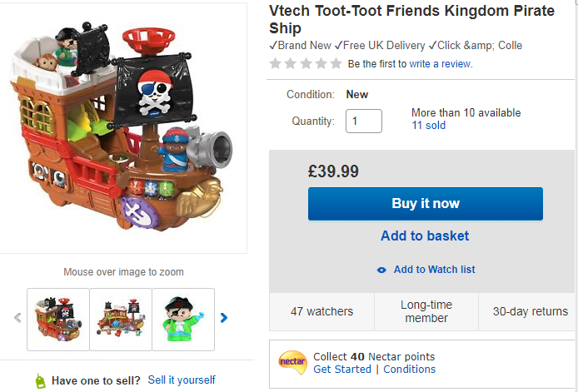Screen dimensions: 578x392
Task: Open the write a review link
Action: 439,63
